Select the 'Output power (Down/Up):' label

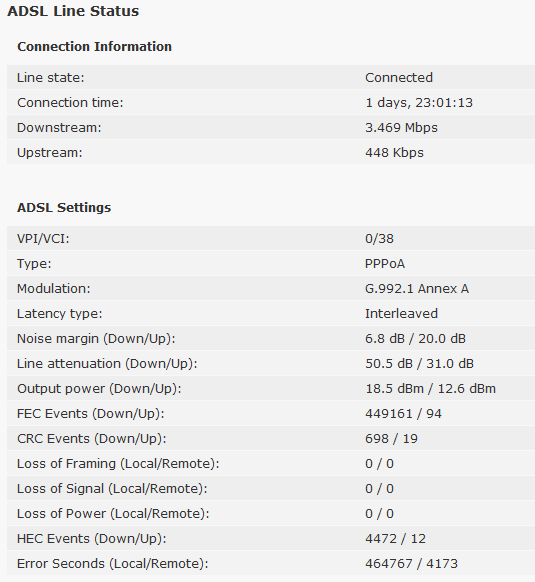99,389
